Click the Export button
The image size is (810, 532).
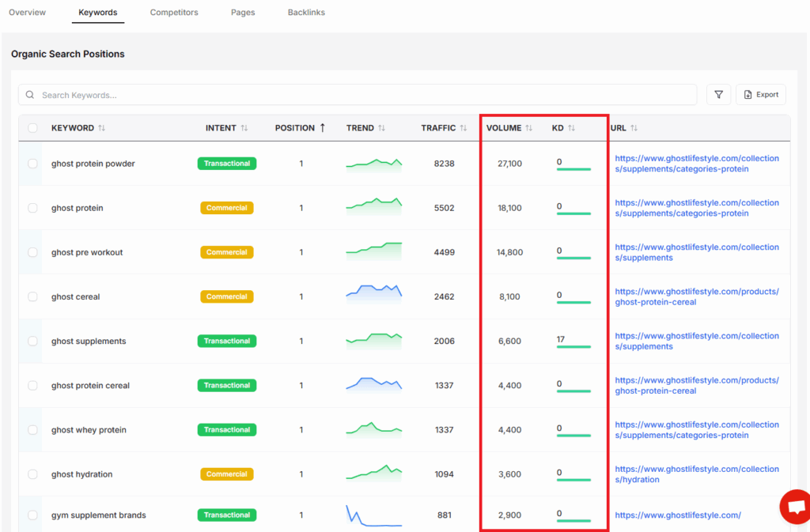[x=760, y=94]
